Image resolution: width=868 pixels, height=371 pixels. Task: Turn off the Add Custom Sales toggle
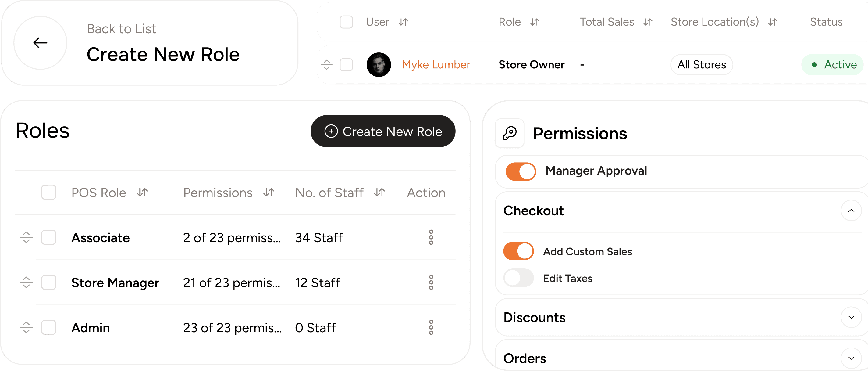(x=518, y=251)
